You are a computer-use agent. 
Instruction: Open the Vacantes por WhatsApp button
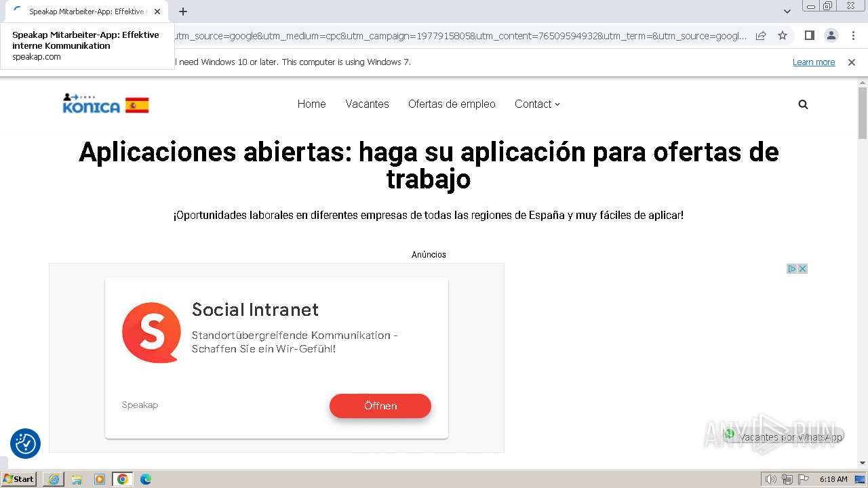783,436
